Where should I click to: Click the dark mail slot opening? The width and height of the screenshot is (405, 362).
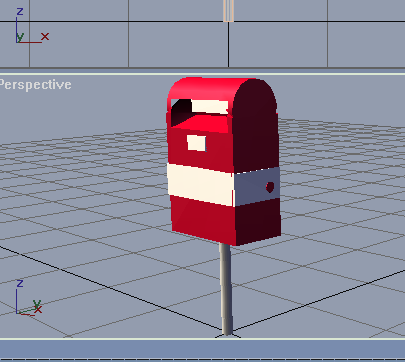click(x=181, y=112)
